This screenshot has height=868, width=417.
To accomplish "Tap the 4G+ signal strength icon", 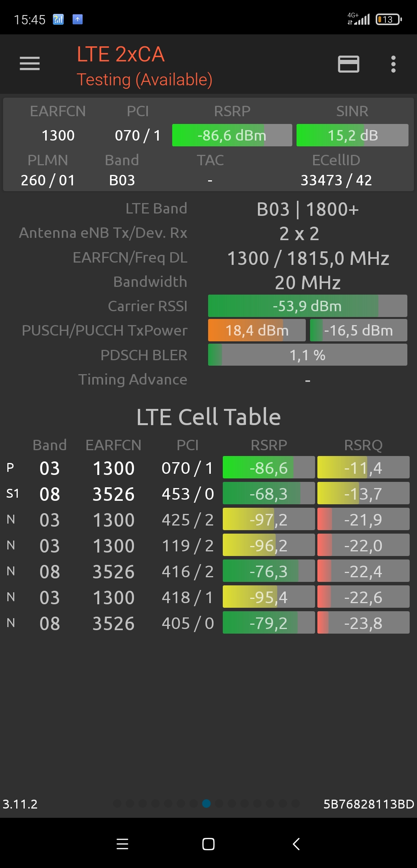I will 359,19.
